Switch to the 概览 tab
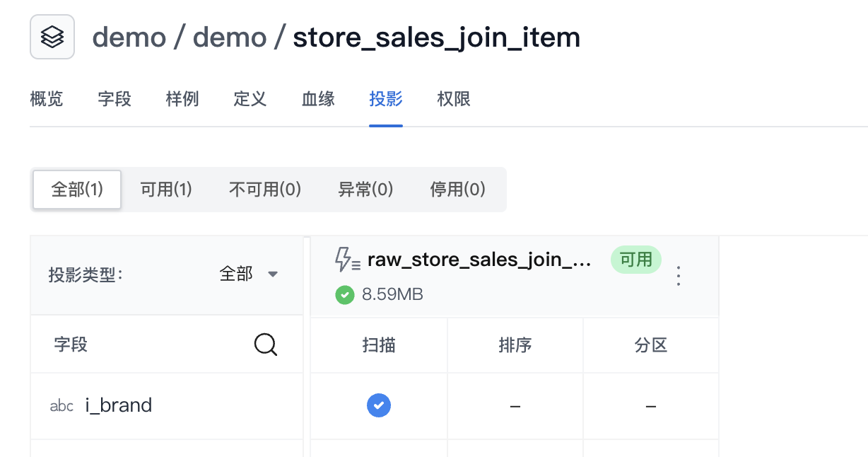This screenshot has width=868, height=457. [x=47, y=99]
